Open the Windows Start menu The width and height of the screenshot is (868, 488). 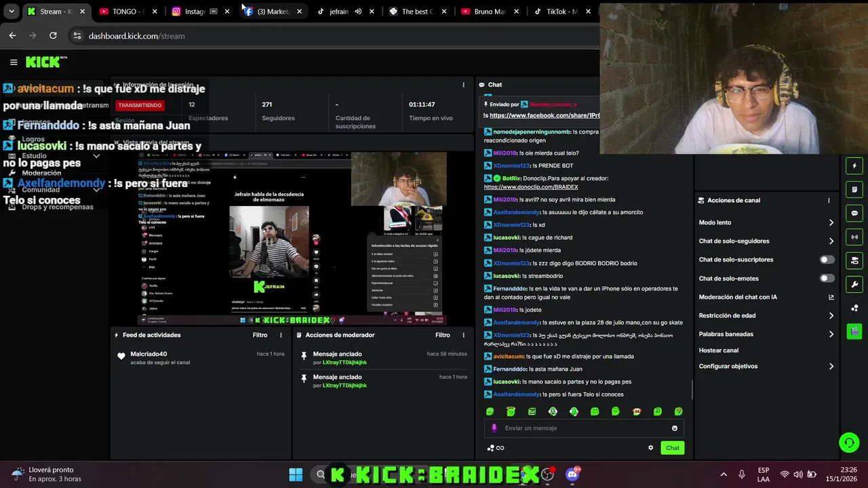pos(296,474)
